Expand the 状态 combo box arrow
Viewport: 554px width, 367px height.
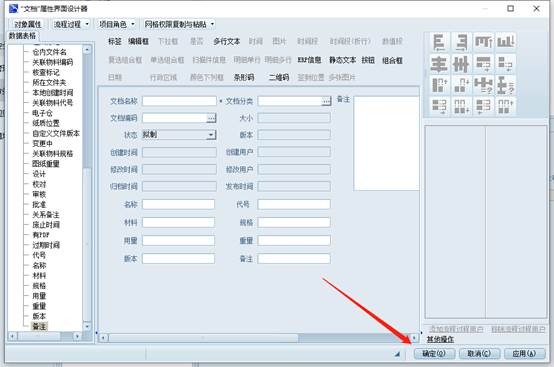(x=211, y=135)
